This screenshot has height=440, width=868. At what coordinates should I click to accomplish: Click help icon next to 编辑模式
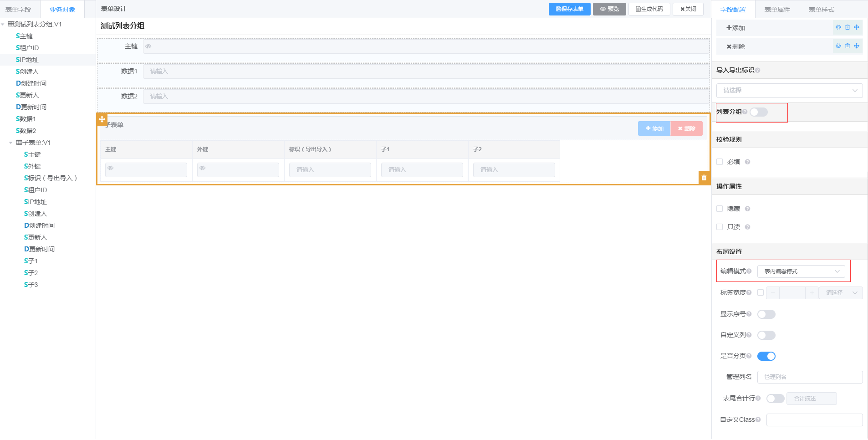click(749, 271)
